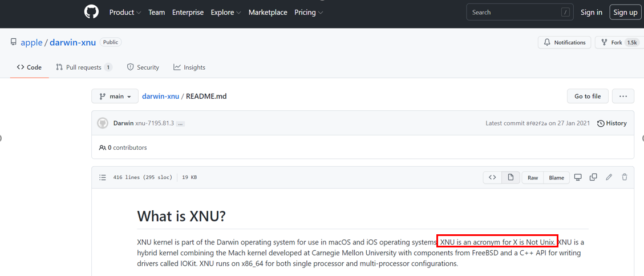Open darwin-xnu repository title link

(72, 42)
